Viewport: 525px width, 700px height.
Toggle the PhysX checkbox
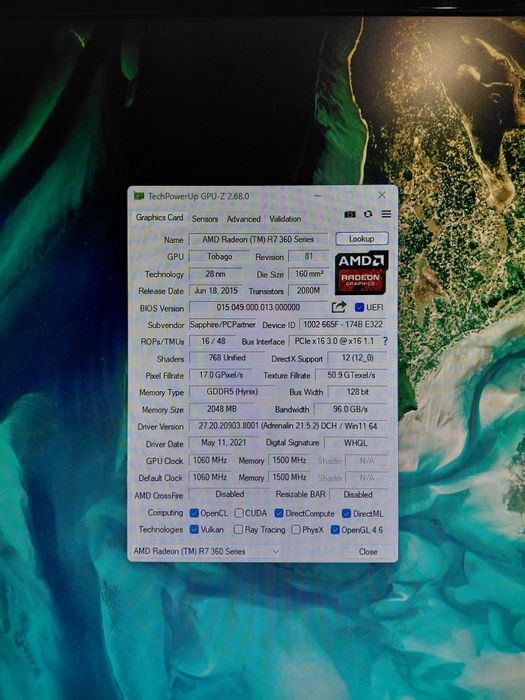click(x=296, y=530)
